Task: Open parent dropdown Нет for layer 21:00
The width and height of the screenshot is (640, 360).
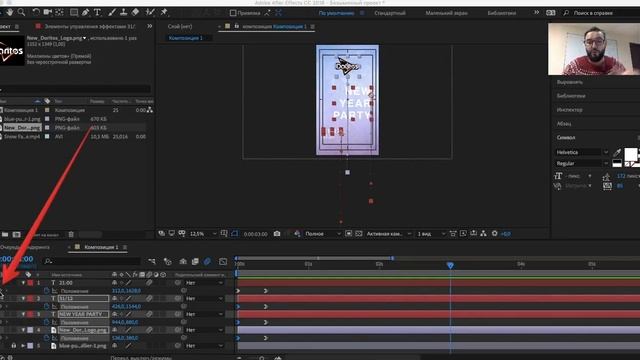Action: [204, 282]
